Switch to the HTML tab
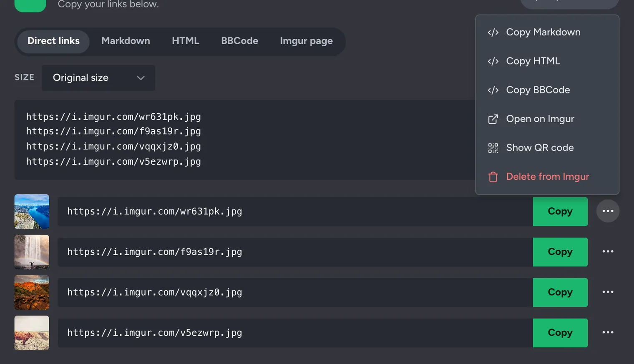634x364 pixels. tap(186, 41)
